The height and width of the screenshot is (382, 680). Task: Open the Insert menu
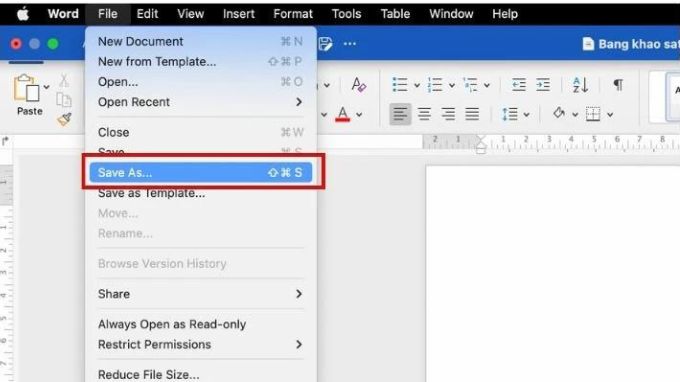pos(239,14)
